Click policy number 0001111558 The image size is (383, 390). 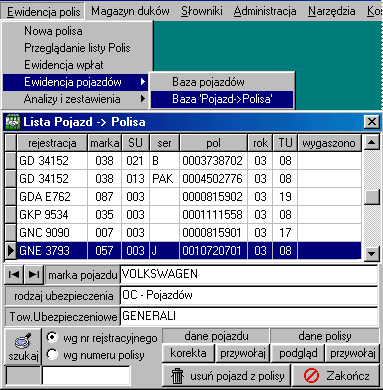(x=213, y=215)
